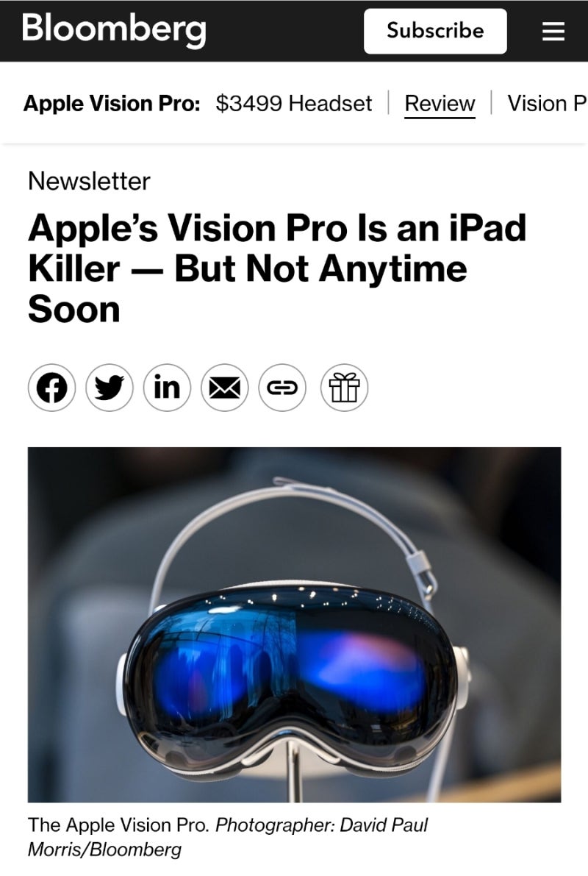Select the $3499 Headset topic link
Screen dimensions: 588x876
[x=294, y=104]
